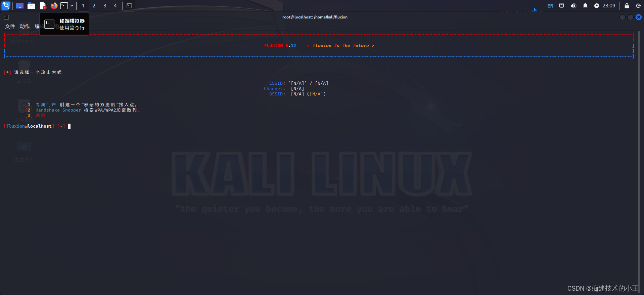Click the FLUXION 6.12 header text
Viewport: 644px width, 295px height.
point(280,46)
